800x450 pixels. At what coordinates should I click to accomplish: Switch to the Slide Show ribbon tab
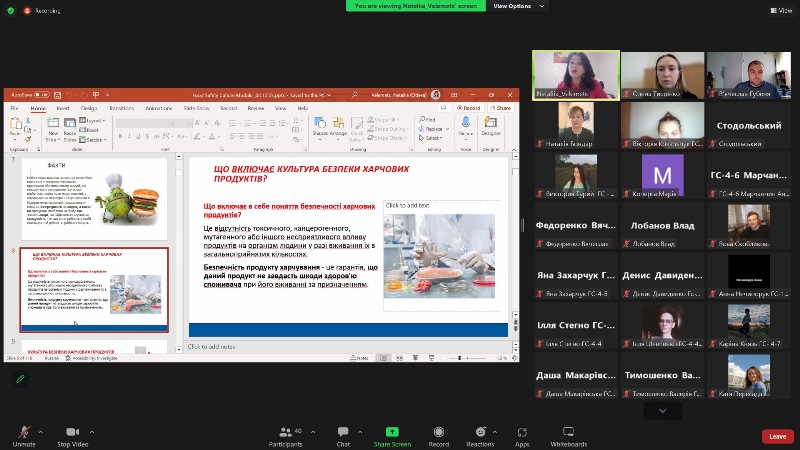(x=196, y=107)
